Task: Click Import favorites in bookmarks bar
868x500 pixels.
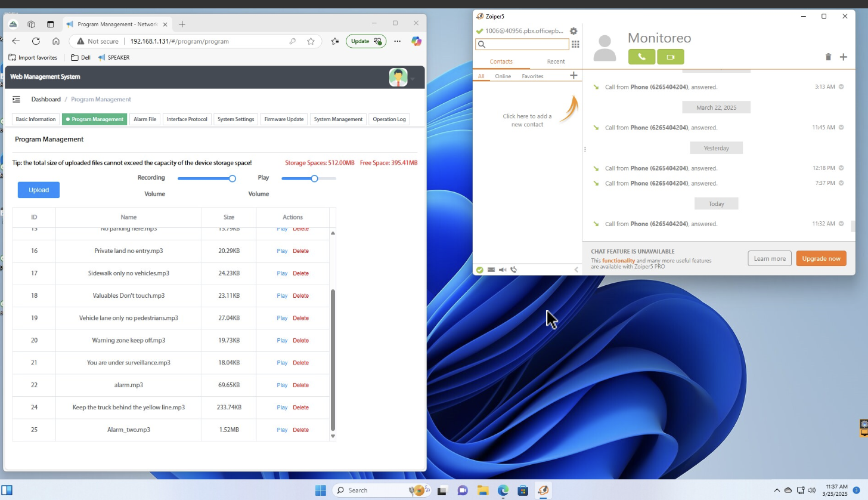Action: point(33,58)
